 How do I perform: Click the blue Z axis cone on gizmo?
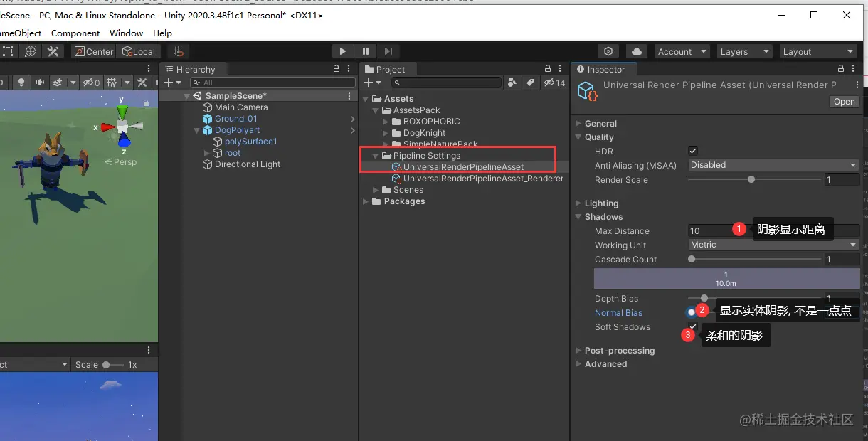(x=124, y=141)
